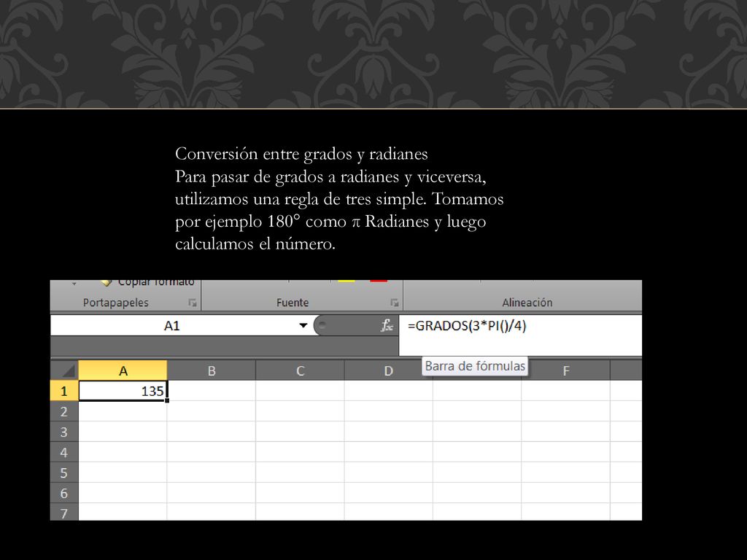Click the Copiar formato button

click(147, 283)
